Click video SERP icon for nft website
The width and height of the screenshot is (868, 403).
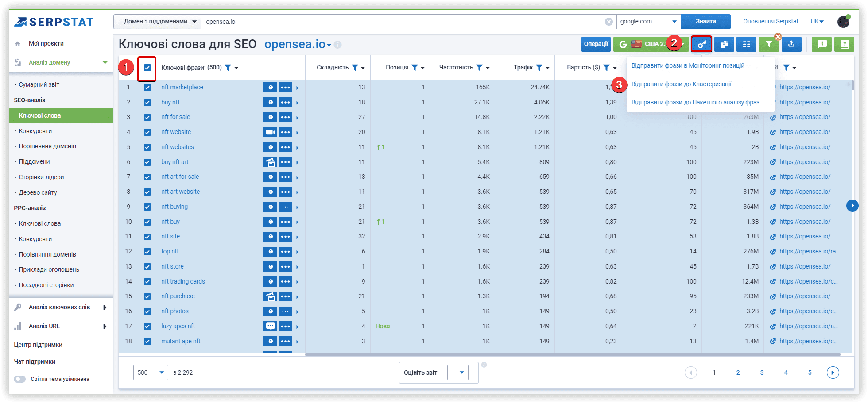point(270,132)
